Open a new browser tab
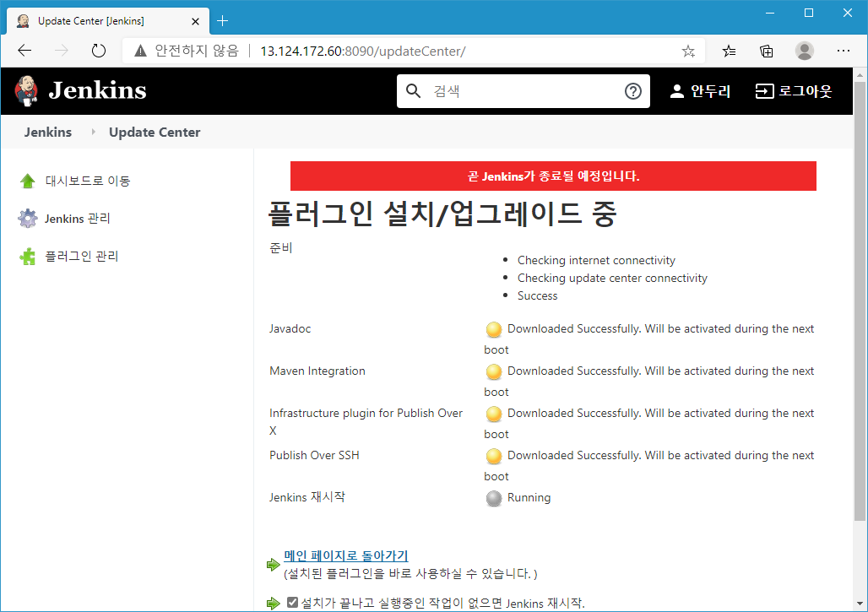Image resolution: width=868 pixels, height=612 pixels. tap(223, 21)
